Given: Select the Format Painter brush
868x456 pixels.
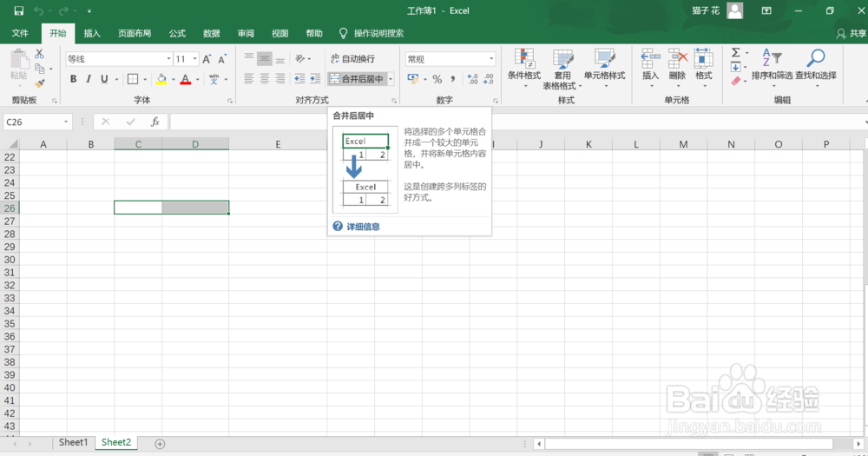Looking at the screenshot, I should coord(39,83).
